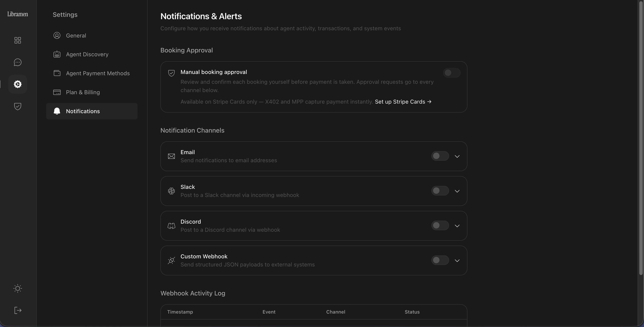Switch on the Custom Webhook toggle

[440, 260]
